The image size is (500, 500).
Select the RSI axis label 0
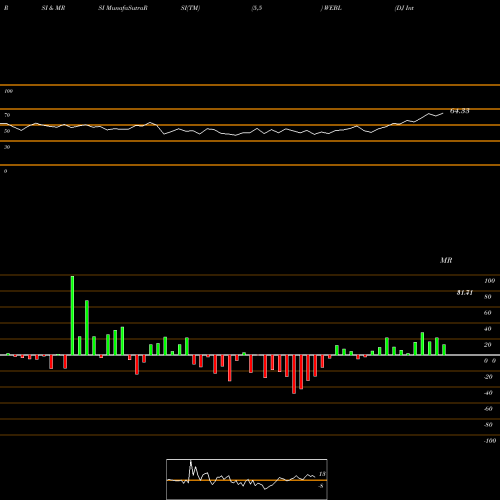click(5, 171)
